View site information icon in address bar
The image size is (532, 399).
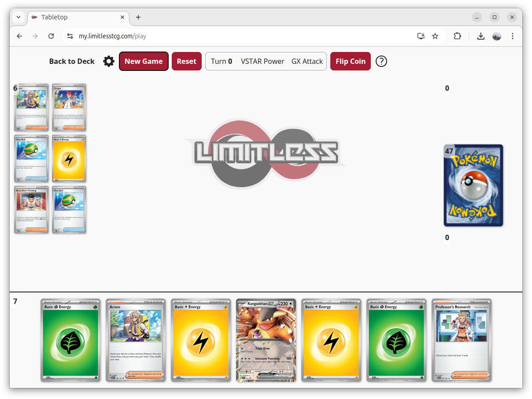(70, 36)
